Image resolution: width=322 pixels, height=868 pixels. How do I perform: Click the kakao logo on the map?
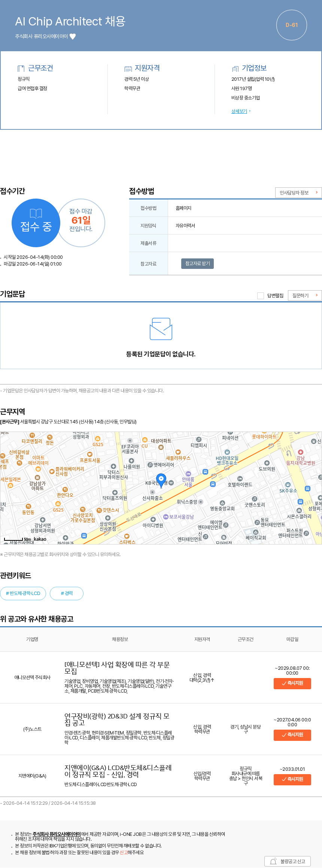[x=40, y=539]
